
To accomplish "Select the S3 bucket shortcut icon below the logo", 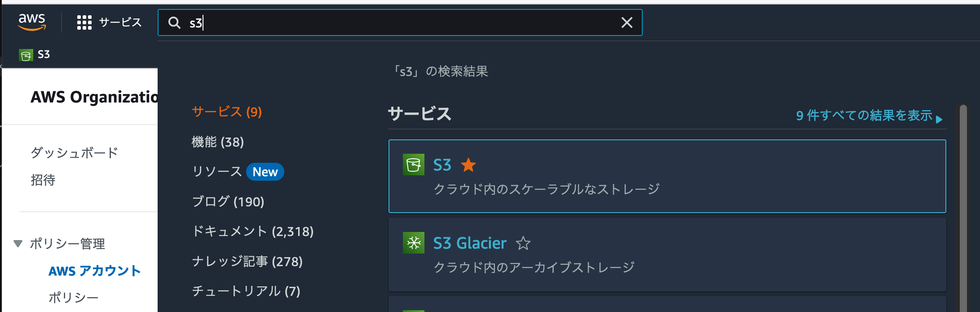I will 26,54.
